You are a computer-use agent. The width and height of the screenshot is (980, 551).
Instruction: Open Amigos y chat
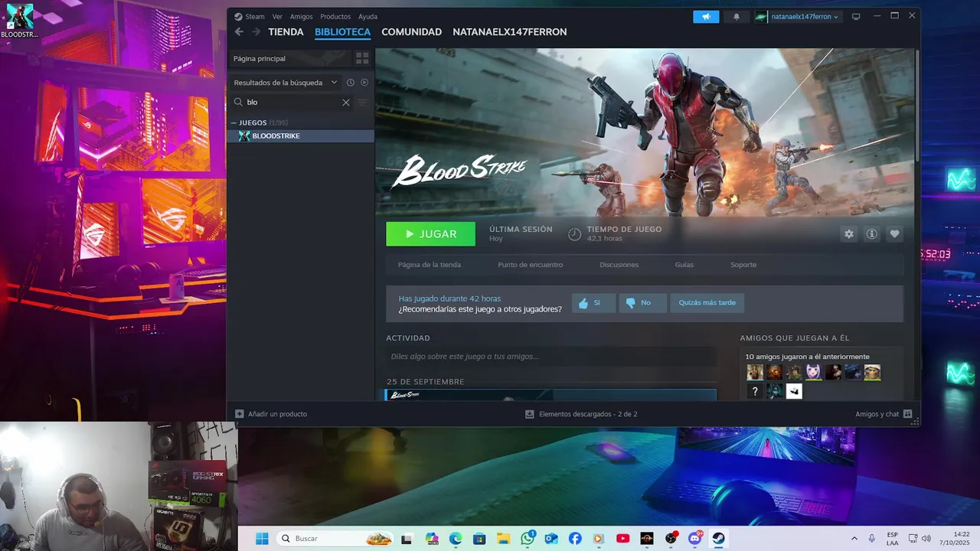[884, 414]
